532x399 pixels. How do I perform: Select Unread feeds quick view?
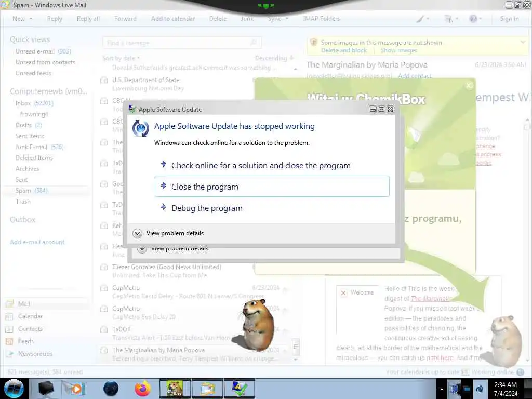(33, 73)
